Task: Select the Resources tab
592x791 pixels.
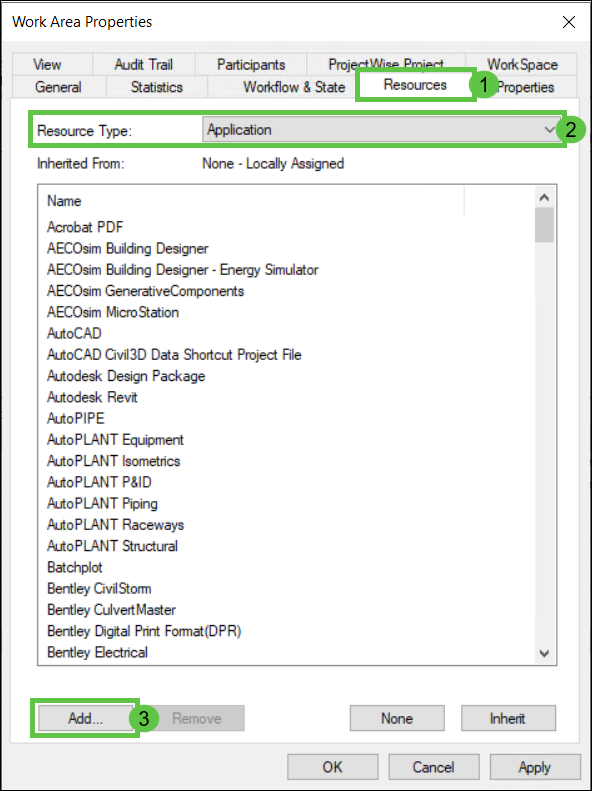Action: tap(415, 85)
